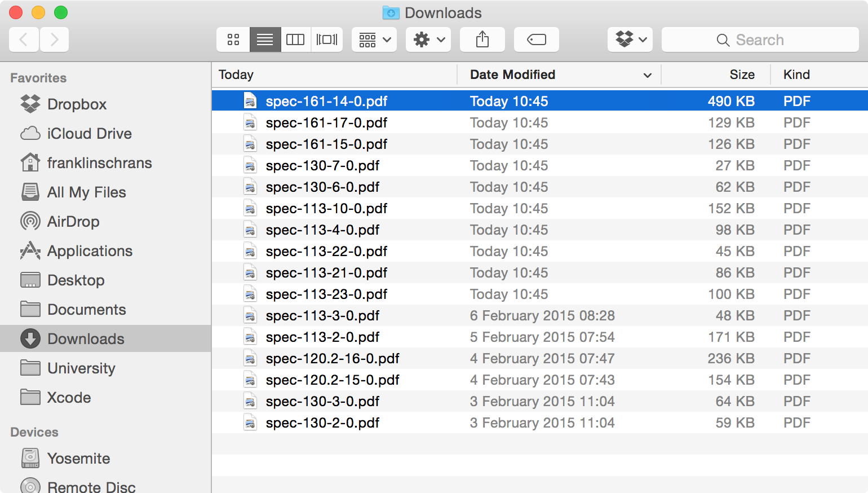Click the Search field
This screenshot has height=493, width=868.
pos(760,39)
